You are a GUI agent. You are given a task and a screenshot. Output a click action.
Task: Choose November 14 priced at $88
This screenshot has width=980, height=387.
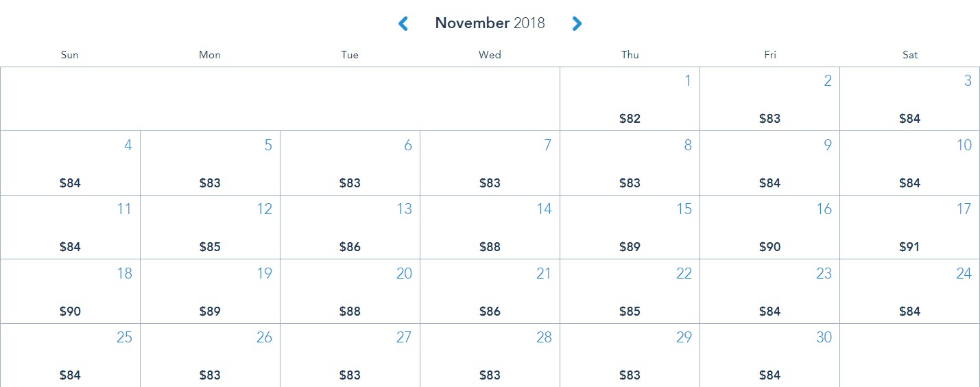[x=490, y=227]
